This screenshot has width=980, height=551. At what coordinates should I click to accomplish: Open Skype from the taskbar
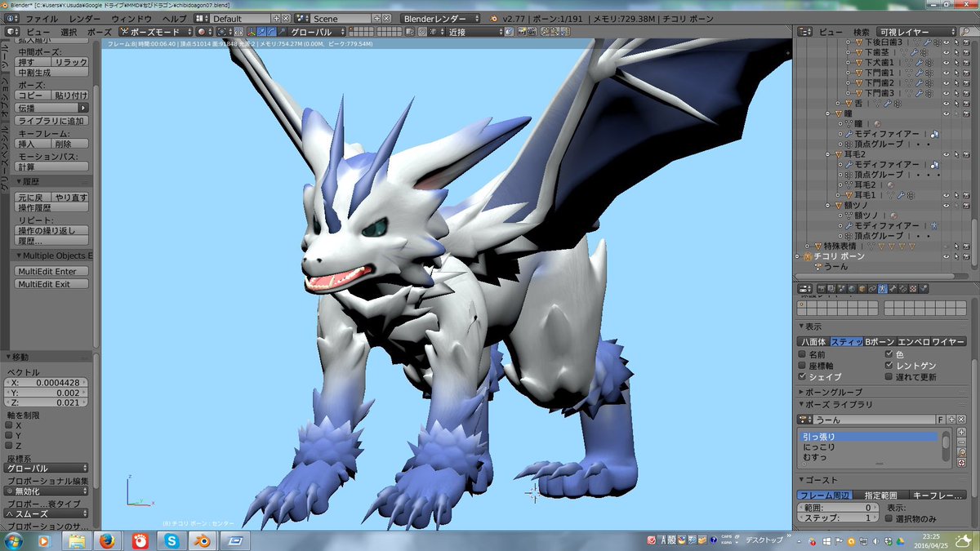pos(171,540)
